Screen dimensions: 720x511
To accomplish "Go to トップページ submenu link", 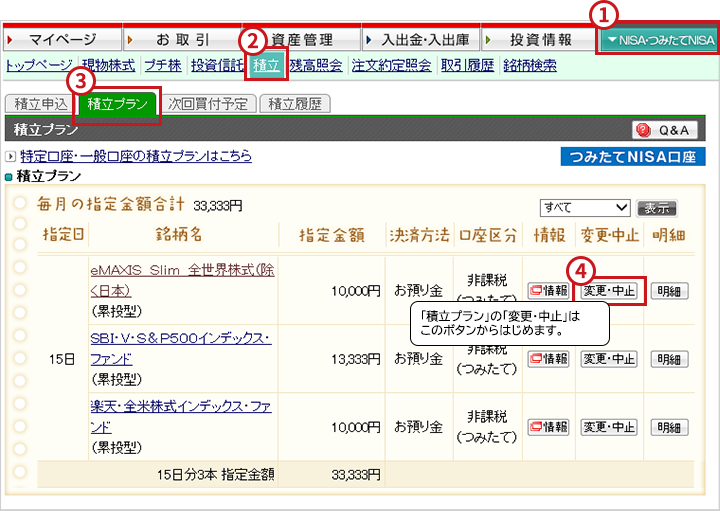I will coord(39,66).
